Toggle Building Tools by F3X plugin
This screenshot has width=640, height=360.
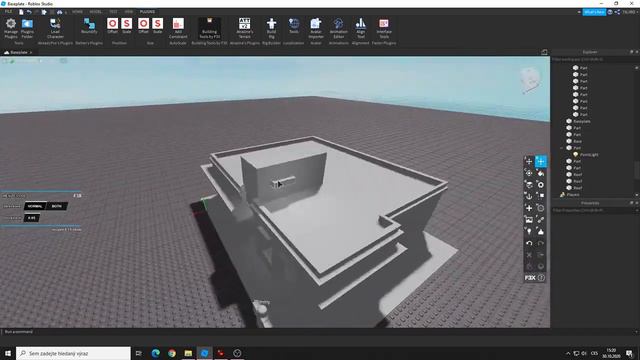pyautogui.click(x=209, y=28)
